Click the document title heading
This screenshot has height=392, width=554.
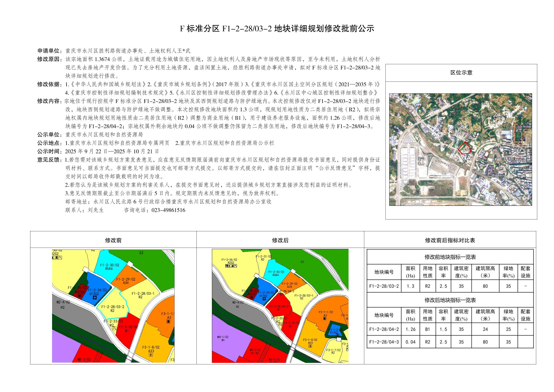277,29
